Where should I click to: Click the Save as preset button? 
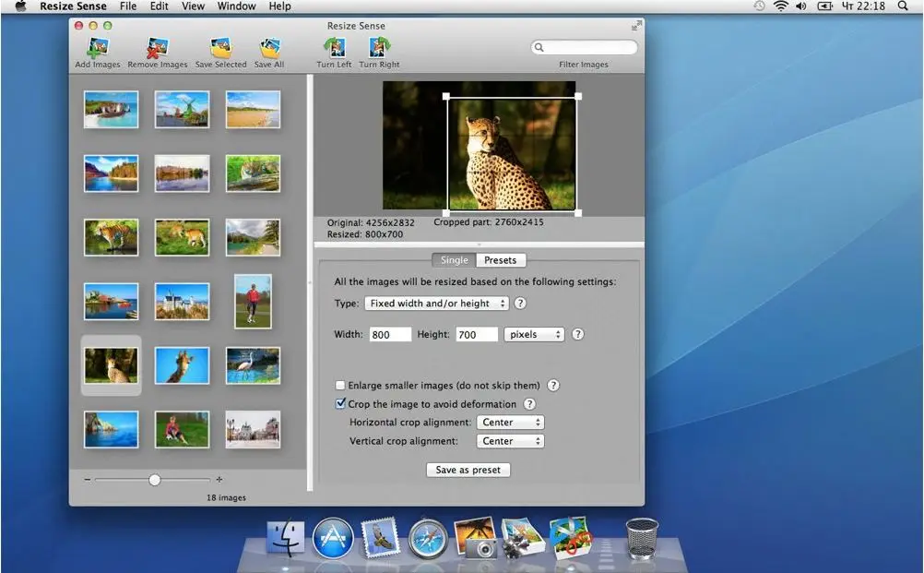click(x=468, y=470)
